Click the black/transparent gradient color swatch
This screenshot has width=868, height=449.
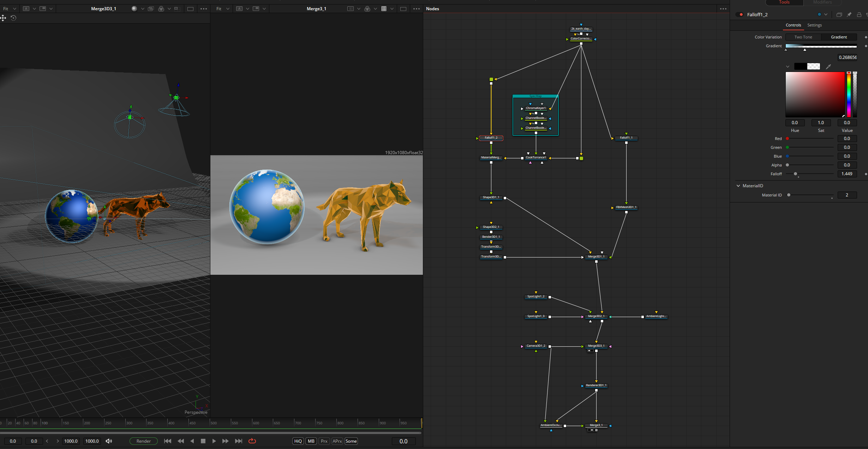point(807,66)
